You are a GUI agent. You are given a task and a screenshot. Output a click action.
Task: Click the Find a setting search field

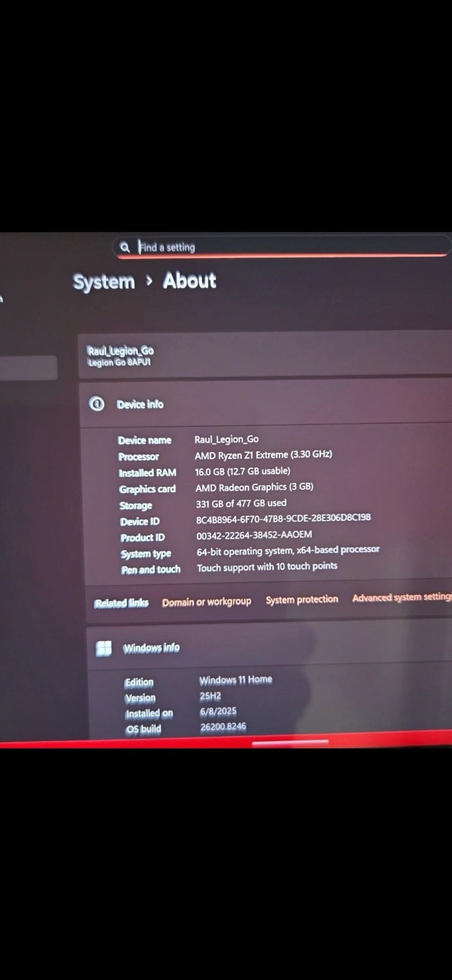click(282, 247)
